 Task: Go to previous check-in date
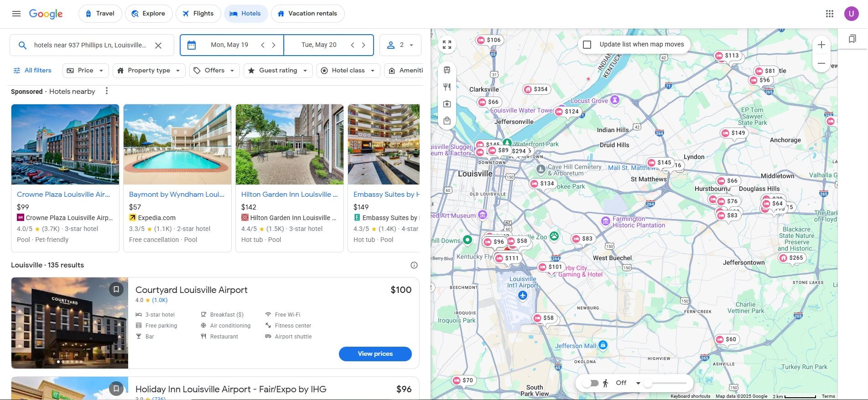[x=263, y=45]
